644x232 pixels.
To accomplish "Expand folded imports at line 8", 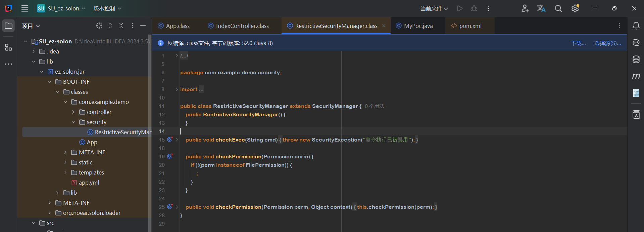I will [x=177, y=89].
